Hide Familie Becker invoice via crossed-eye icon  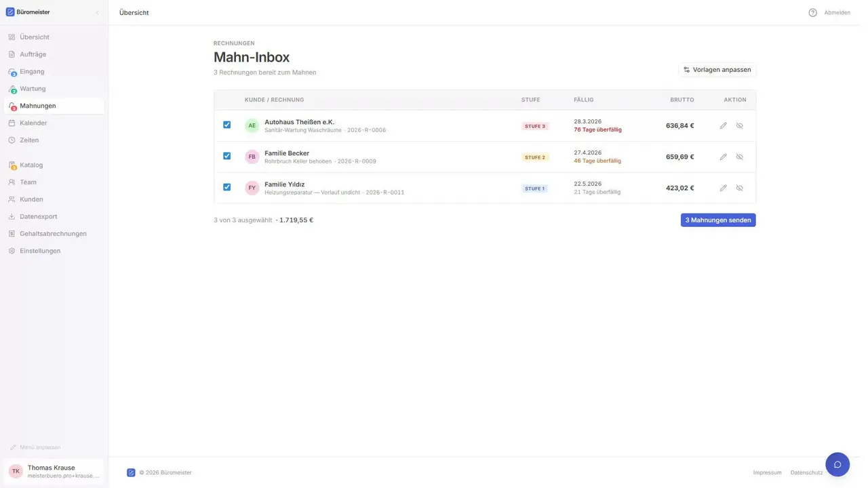pyautogui.click(x=740, y=157)
